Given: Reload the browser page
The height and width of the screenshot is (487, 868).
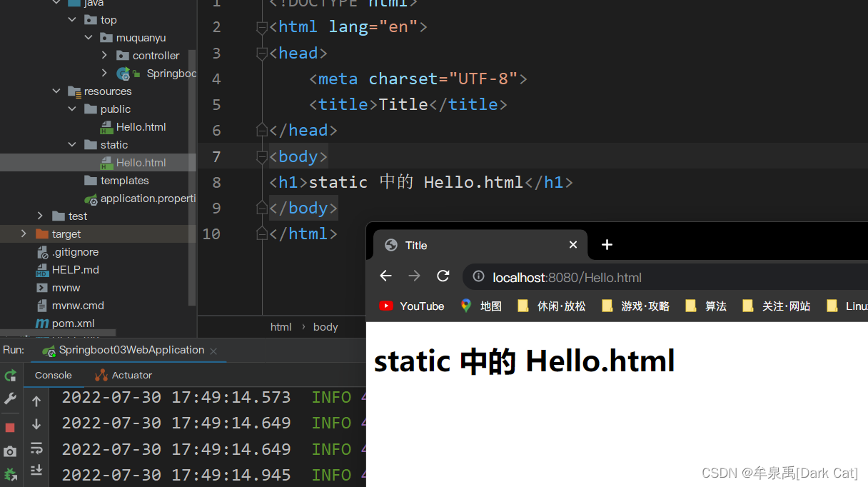Looking at the screenshot, I should tap(443, 276).
